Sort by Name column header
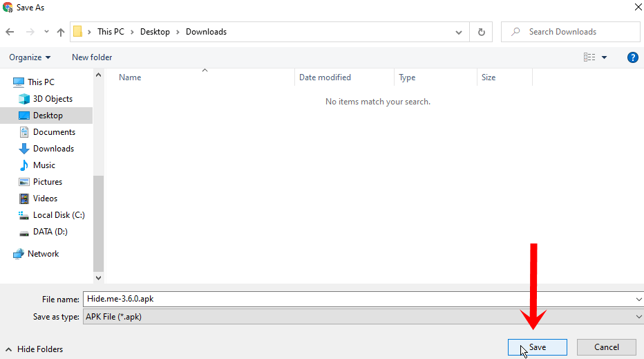 click(130, 77)
